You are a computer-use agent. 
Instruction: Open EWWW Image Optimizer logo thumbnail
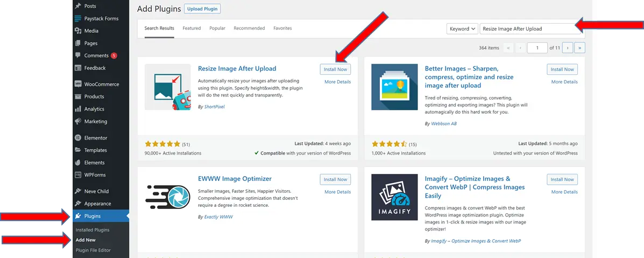coord(167,197)
